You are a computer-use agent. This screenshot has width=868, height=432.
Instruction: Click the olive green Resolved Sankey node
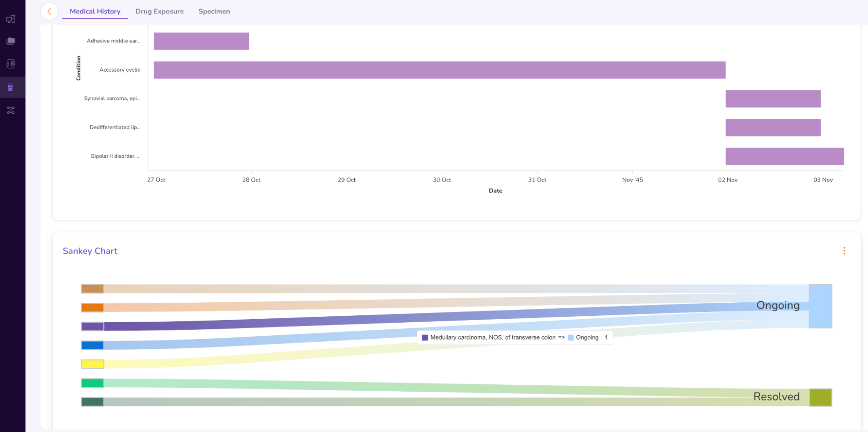coord(820,397)
